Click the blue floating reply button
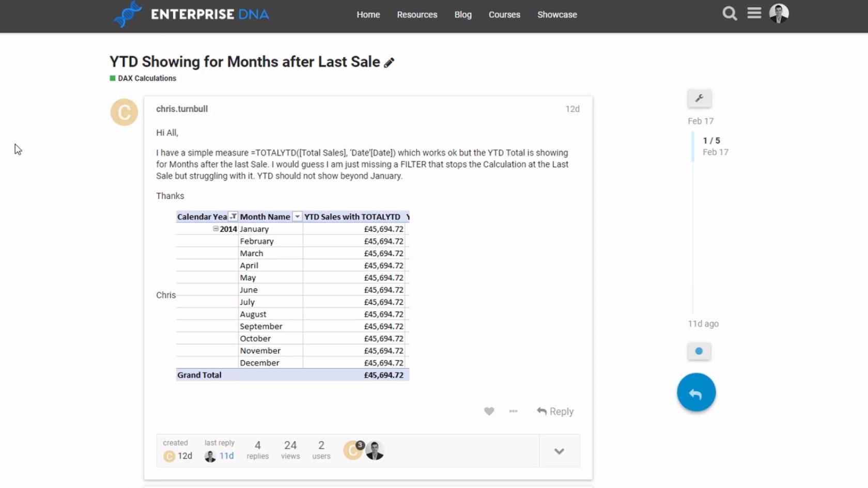 [696, 392]
